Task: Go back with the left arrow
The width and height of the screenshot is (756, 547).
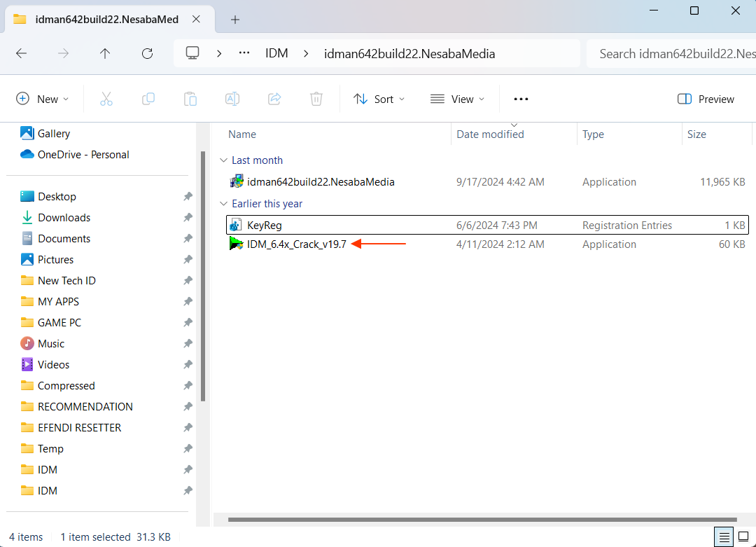Action: (21, 53)
